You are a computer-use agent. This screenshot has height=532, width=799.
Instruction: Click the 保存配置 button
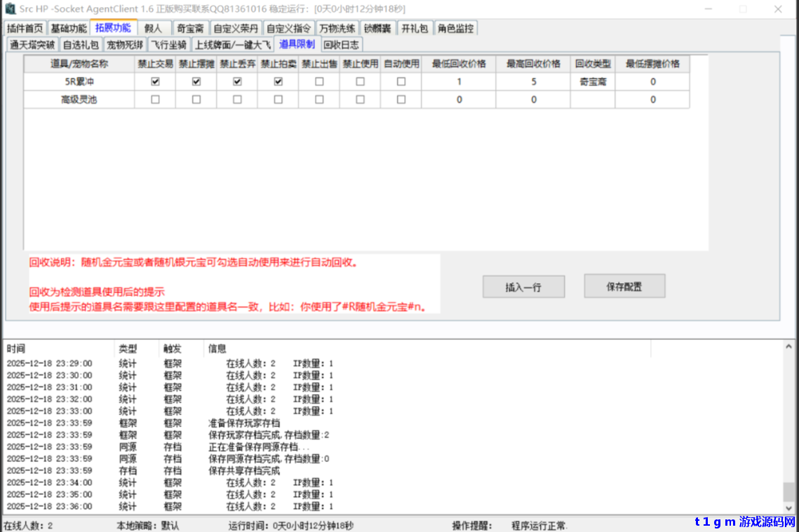pos(624,286)
